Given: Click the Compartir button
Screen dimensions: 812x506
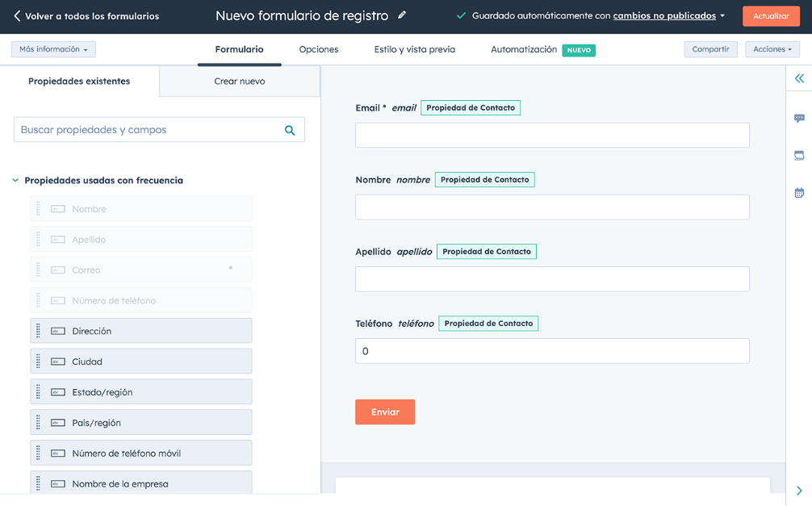Looking at the screenshot, I should click(710, 49).
